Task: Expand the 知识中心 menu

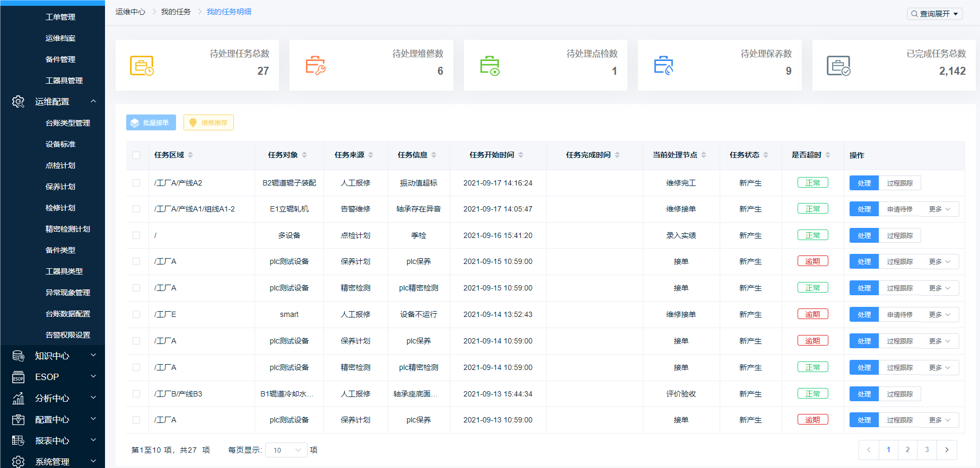Action: click(x=93, y=355)
